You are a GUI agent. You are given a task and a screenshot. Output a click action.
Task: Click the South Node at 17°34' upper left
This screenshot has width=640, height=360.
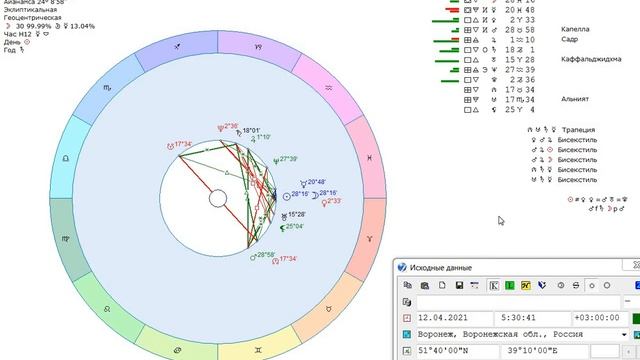171,146
